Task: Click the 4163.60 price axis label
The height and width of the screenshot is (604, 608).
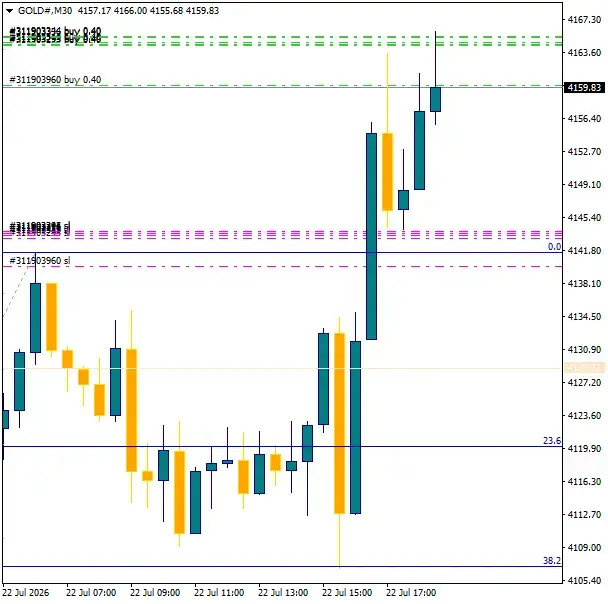Action: pos(584,52)
